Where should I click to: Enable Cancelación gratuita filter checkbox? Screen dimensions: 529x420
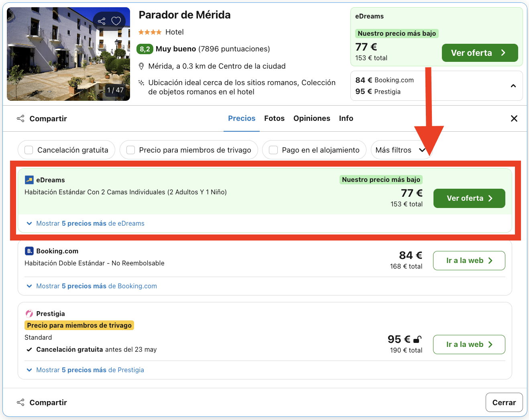(x=29, y=150)
